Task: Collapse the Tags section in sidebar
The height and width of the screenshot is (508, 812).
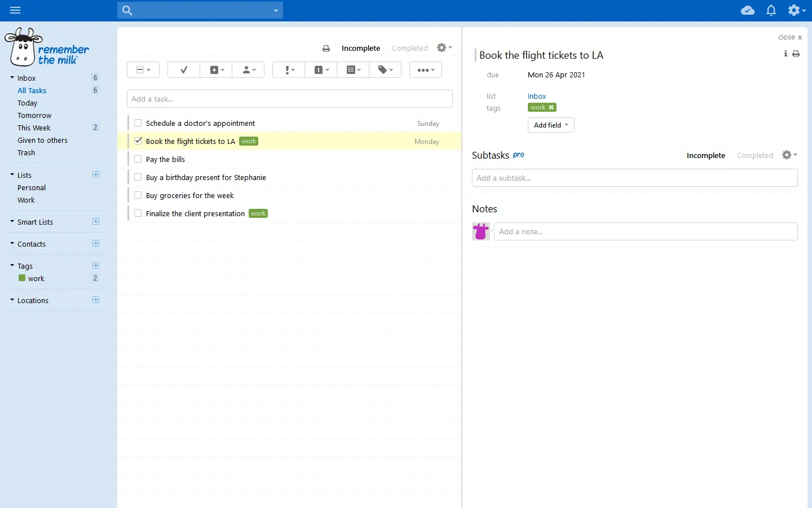Action: (12, 265)
